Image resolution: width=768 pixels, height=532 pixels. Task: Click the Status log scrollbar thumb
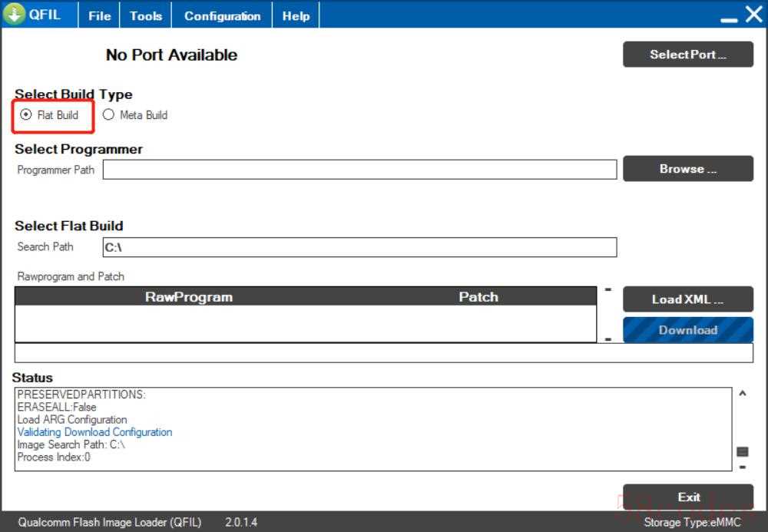[x=742, y=451]
